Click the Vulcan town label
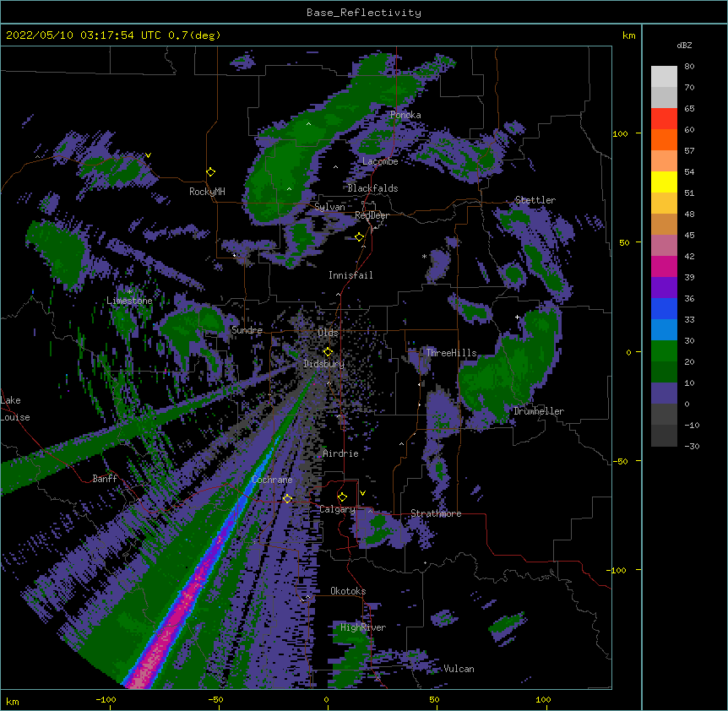Viewport: 728px width, 711px height. click(459, 669)
